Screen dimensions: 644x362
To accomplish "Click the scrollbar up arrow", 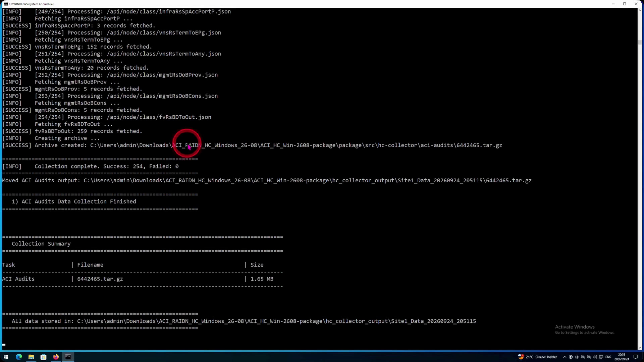I will click(640, 10).
